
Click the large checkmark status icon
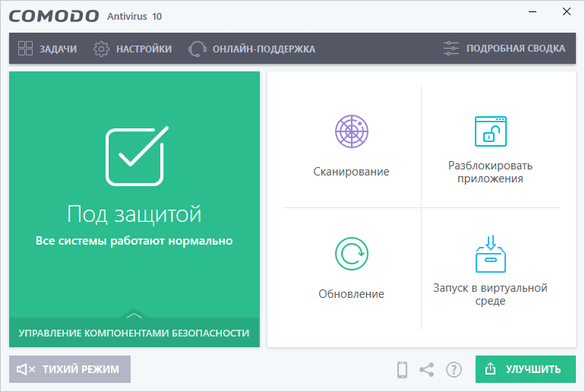tap(137, 156)
